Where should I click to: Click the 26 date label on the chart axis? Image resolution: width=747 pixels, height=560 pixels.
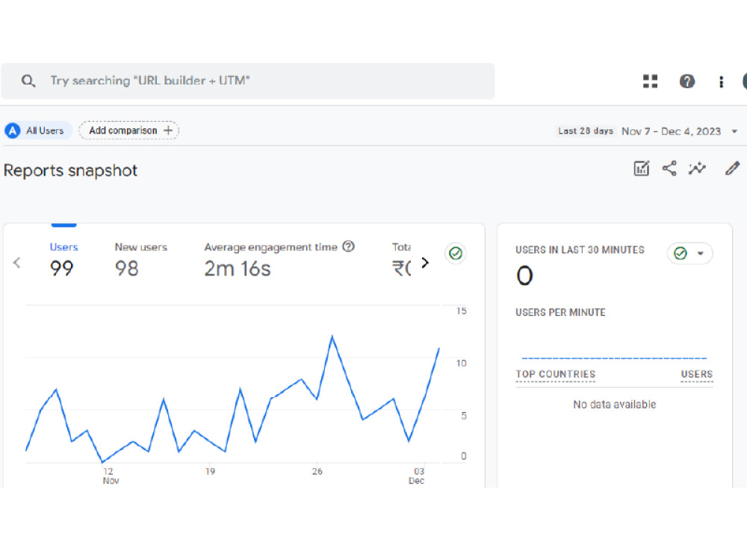(x=317, y=471)
